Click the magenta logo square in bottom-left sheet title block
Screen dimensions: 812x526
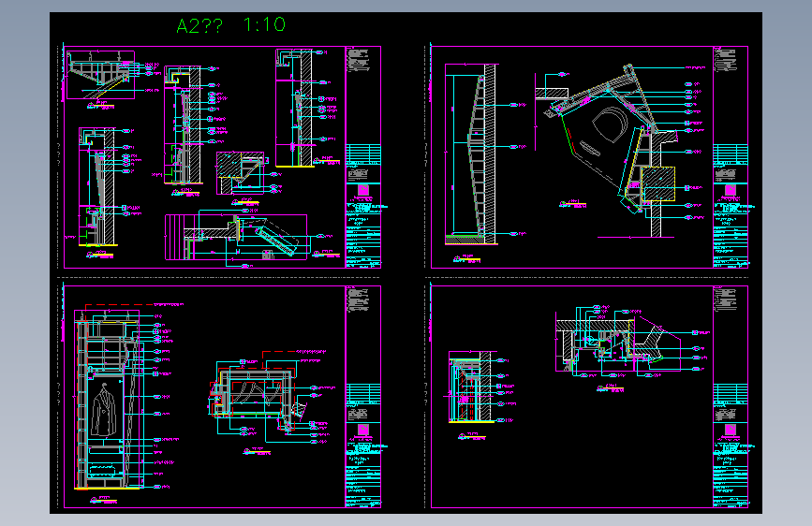click(x=363, y=430)
